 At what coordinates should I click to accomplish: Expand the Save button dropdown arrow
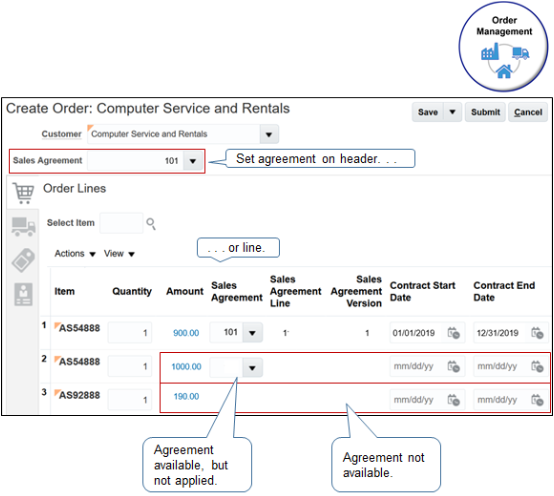[x=453, y=112]
